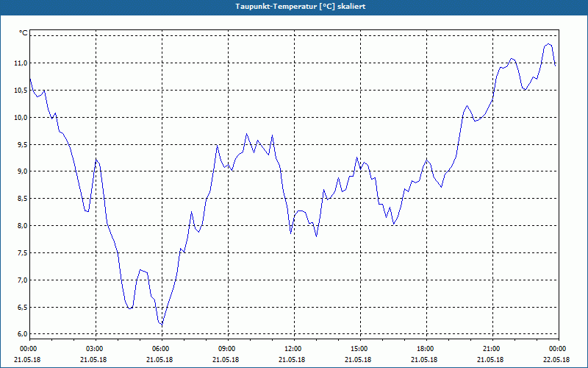Select the 03:00 time label

(94, 348)
